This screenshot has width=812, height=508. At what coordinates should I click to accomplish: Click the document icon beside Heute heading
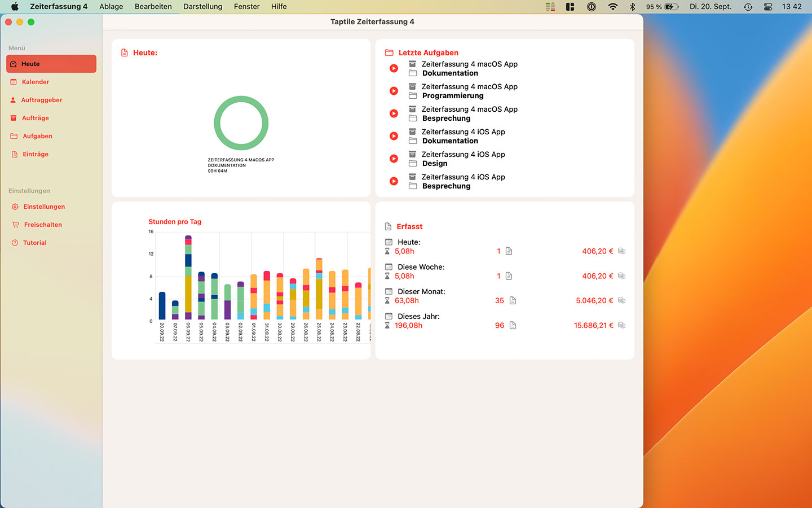[125, 52]
